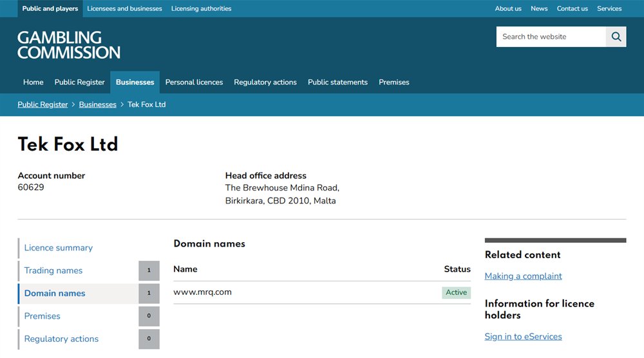This screenshot has width=644, height=358.
Task: Open Personal licences navigation item
Action: coord(194,82)
